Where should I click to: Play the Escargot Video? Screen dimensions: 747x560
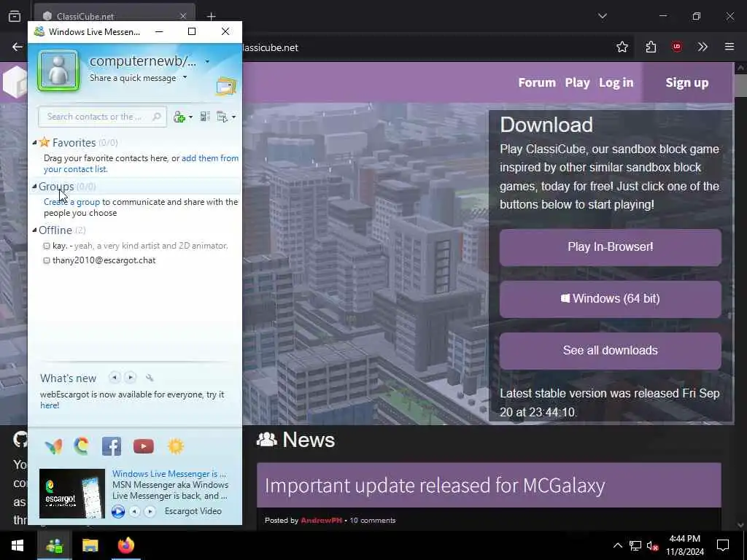coord(118,511)
